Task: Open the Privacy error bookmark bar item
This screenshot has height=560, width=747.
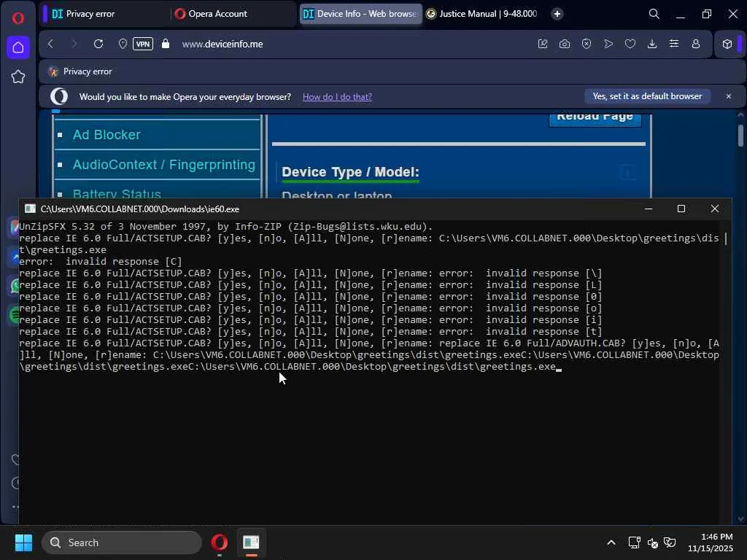Action: coord(80,71)
